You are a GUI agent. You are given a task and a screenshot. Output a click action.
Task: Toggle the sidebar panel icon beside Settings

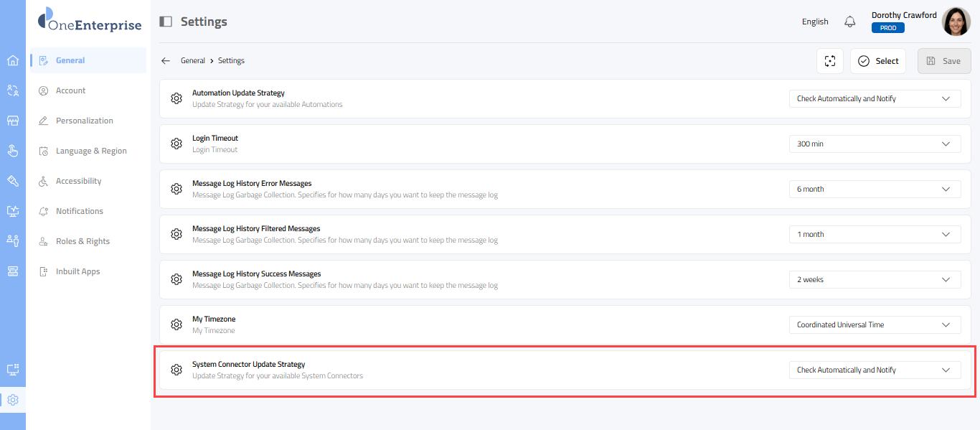(x=166, y=22)
